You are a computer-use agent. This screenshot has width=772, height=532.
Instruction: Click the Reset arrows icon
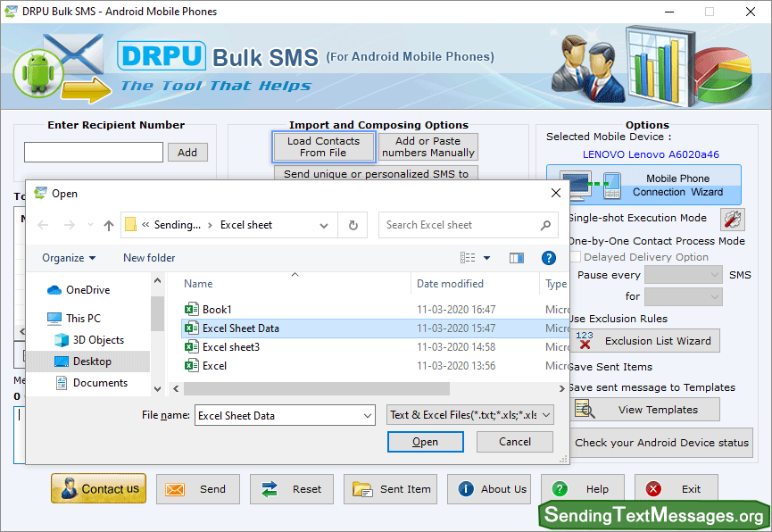coord(270,489)
